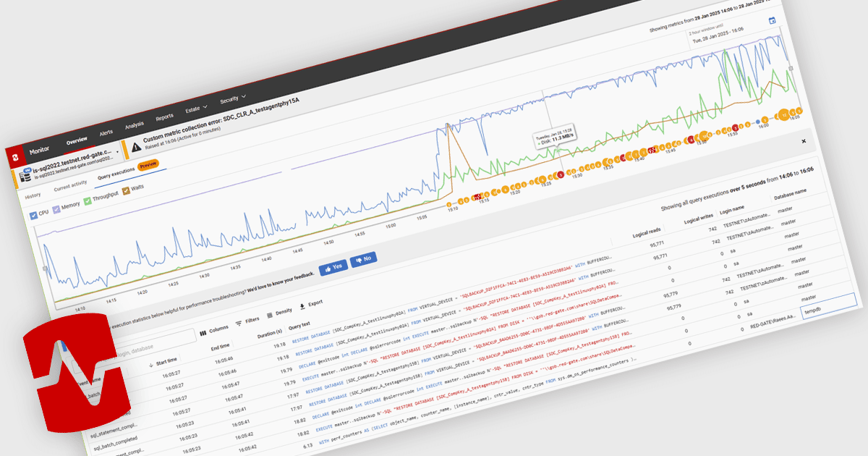The width and height of the screenshot is (868, 456).
Task: Click the blue alert dot near 16:00
Action: click(x=757, y=121)
